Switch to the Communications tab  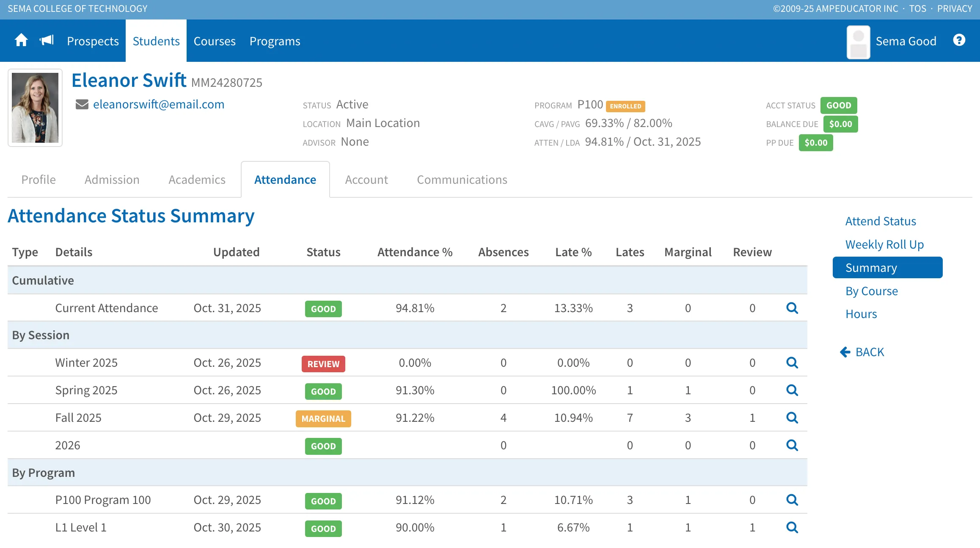tap(462, 180)
